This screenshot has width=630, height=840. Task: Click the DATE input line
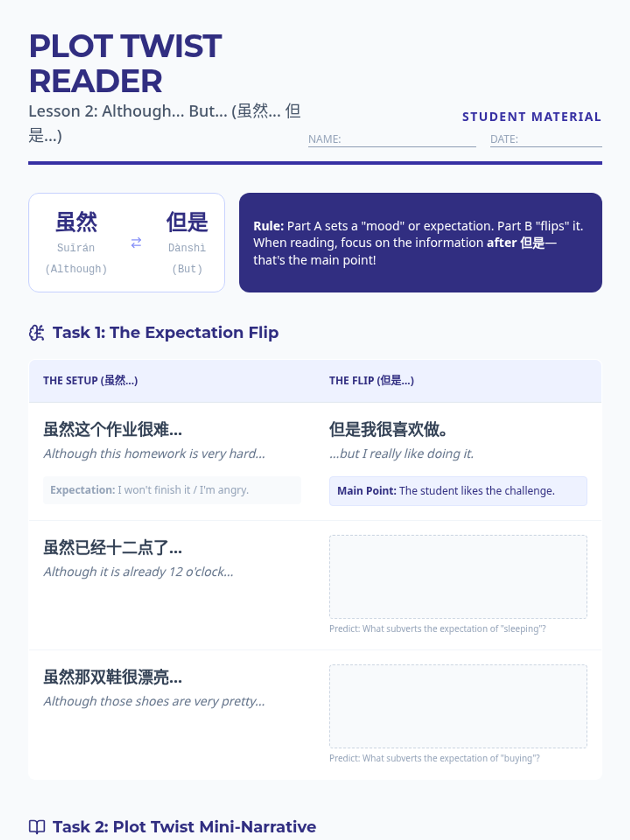[x=546, y=139]
